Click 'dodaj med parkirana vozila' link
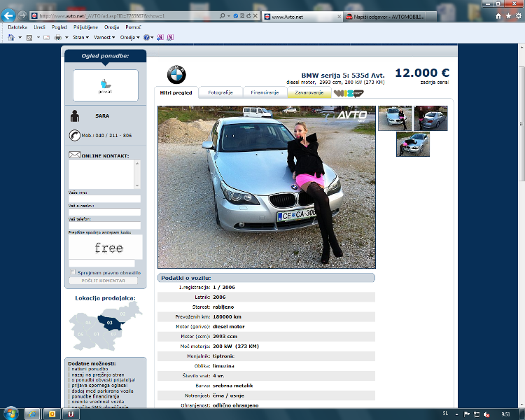Viewport: 525px width, 420px height. point(102,391)
